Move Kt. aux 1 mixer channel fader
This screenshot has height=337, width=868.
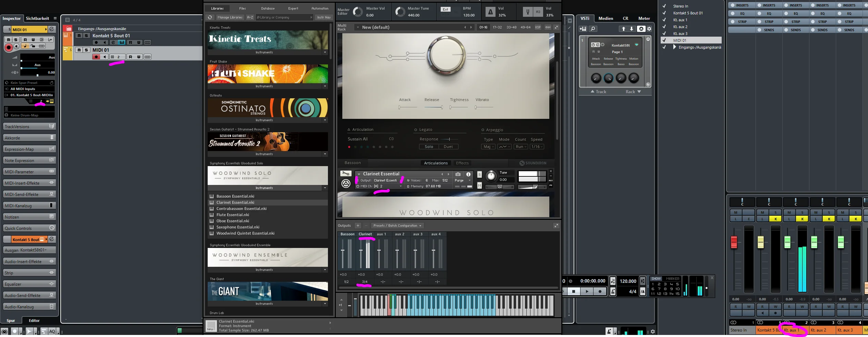pyautogui.click(x=787, y=242)
